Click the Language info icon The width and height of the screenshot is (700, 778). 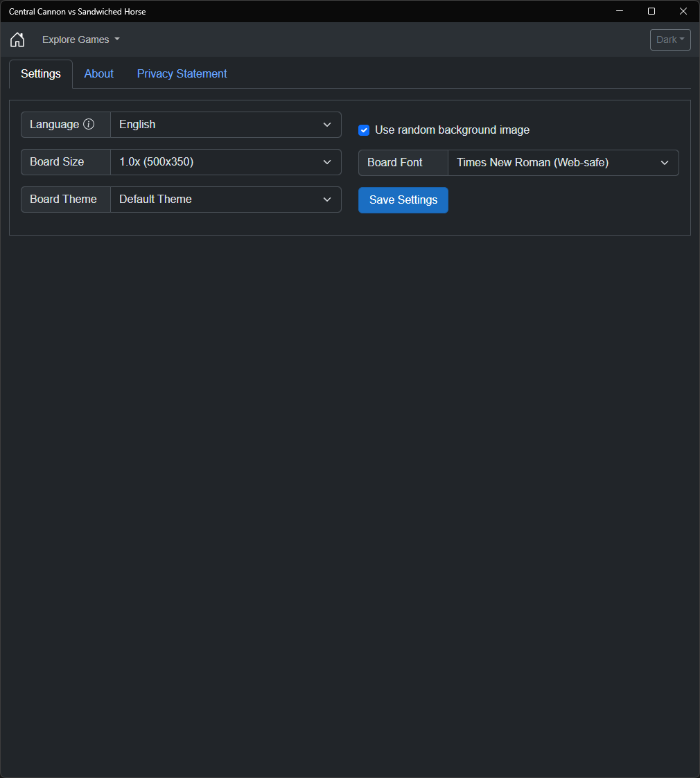point(89,124)
